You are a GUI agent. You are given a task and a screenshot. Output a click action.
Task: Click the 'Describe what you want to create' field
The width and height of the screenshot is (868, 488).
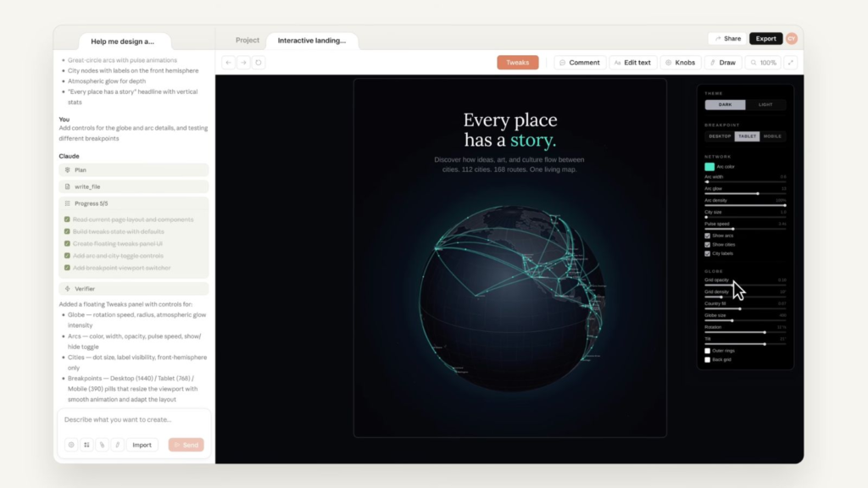(133, 420)
